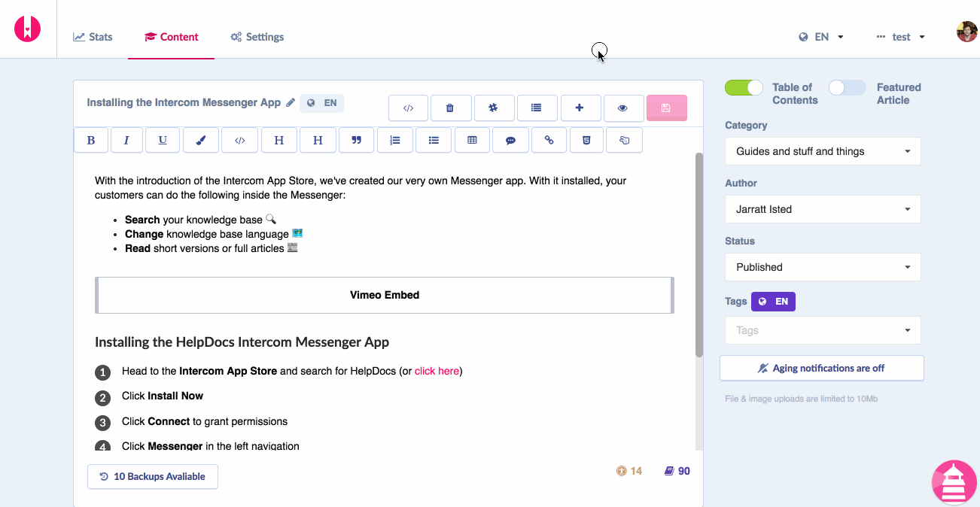Insert a bulleted list

click(434, 140)
